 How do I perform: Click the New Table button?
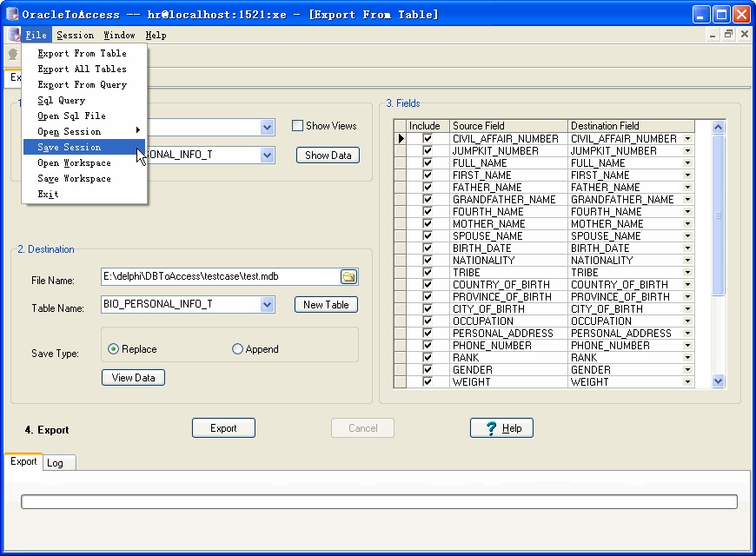[326, 305]
